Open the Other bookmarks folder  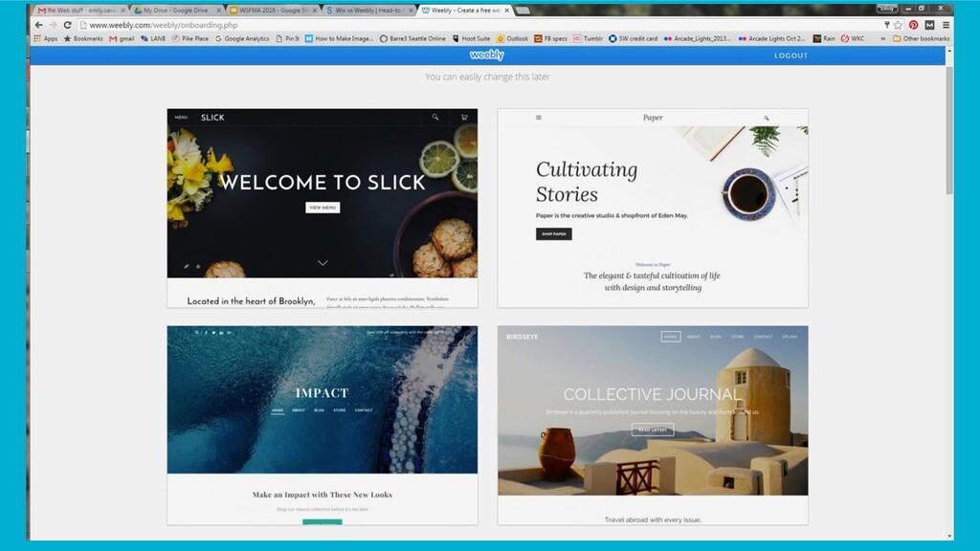(922, 38)
